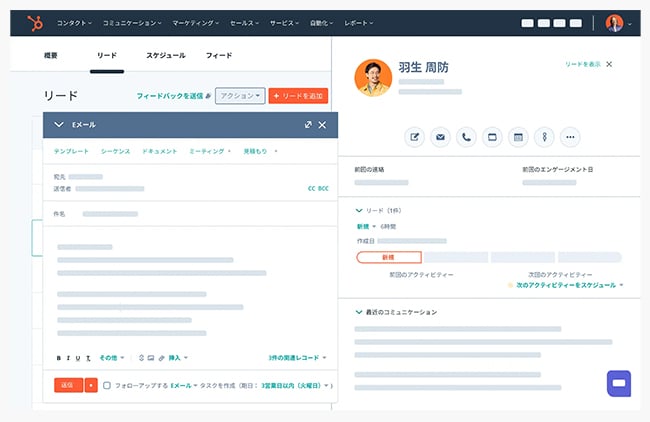The width and height of the screenshot is (650, 422).
Task: Open the その他 formatting dropdown
Action: pyautogui.click(x=112, y=358)
